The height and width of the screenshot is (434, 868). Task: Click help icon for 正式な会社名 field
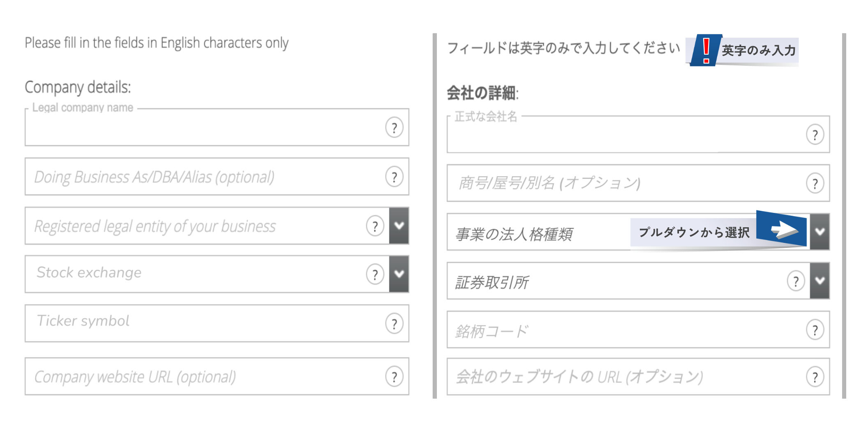815,135
